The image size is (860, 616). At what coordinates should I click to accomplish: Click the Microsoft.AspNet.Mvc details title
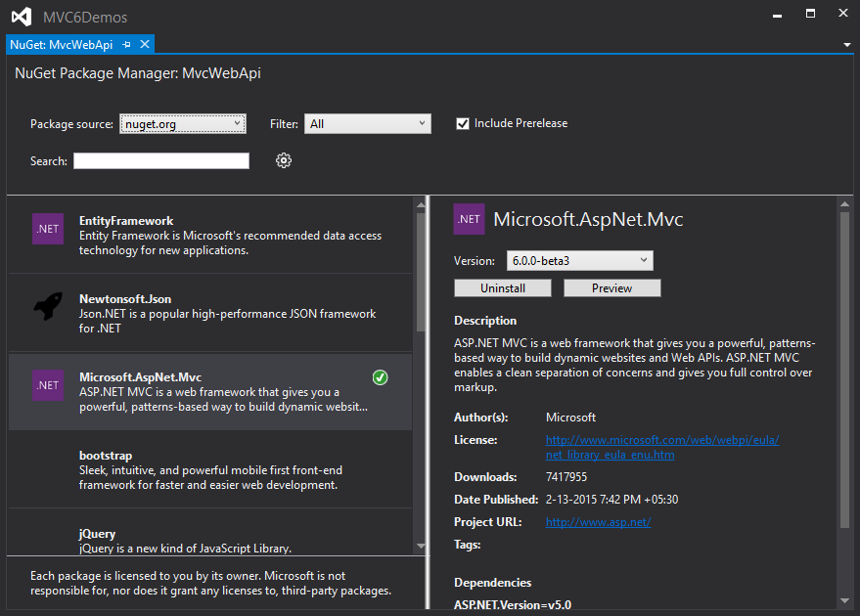pyautogui.click(x=588, y=219)
